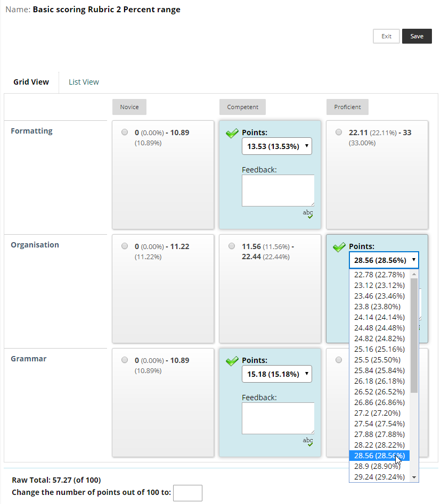Image resolution: width=441 pixels, height=504 pixels.
Task: Choose 24.48 (24.48%) option
Action: tap(379, 328)
